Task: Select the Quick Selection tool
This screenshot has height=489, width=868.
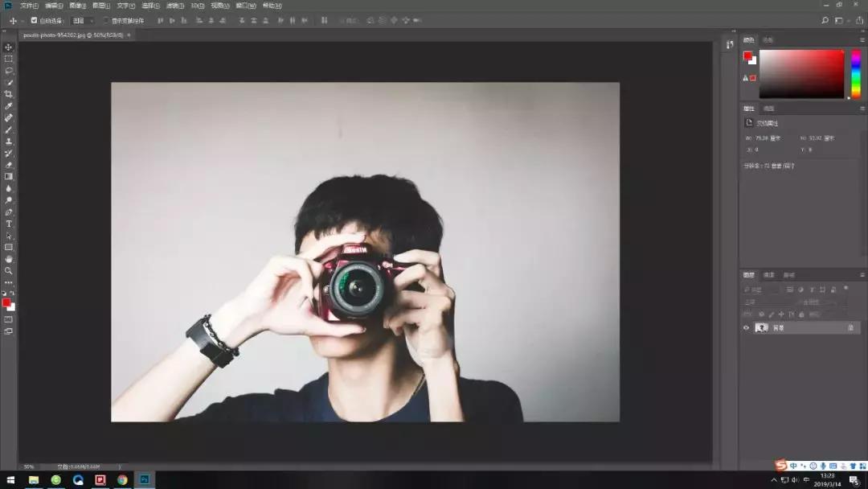Action: pos(8,83)
